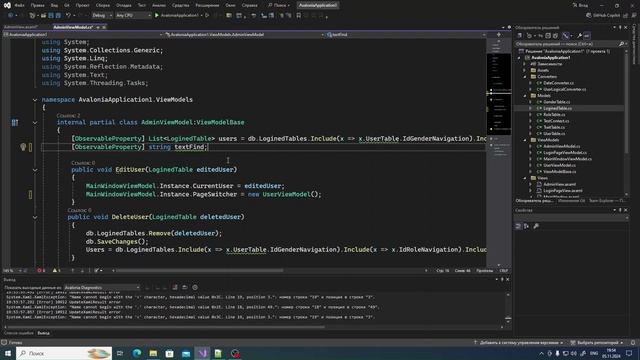Clear all output using Output panel icon
The width and height of the screenshot is (640, 360).
[x=175, y=287]
